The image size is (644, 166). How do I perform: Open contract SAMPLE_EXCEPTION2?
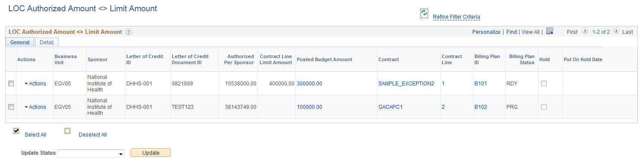click(406, 84)
